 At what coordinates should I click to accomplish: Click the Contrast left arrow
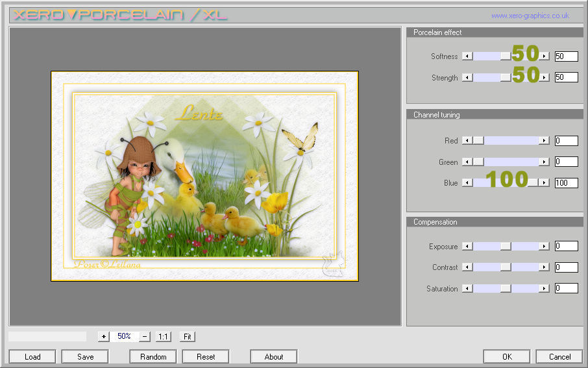pos(467,267)
